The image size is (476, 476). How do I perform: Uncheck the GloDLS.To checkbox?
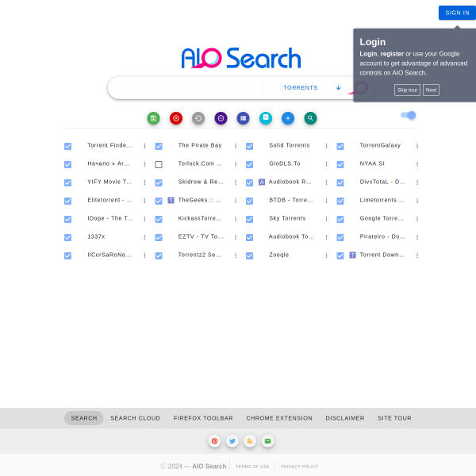point(250,164)
